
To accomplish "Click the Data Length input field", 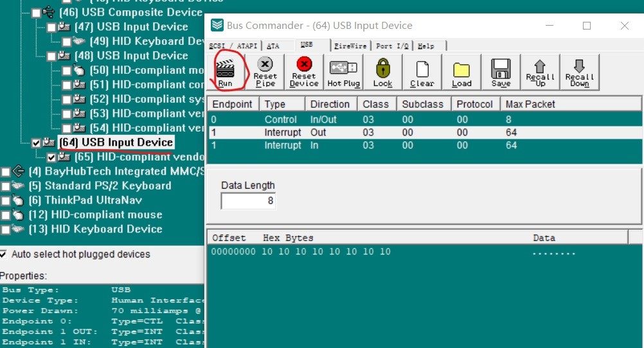I will click(x=248, y=201).
